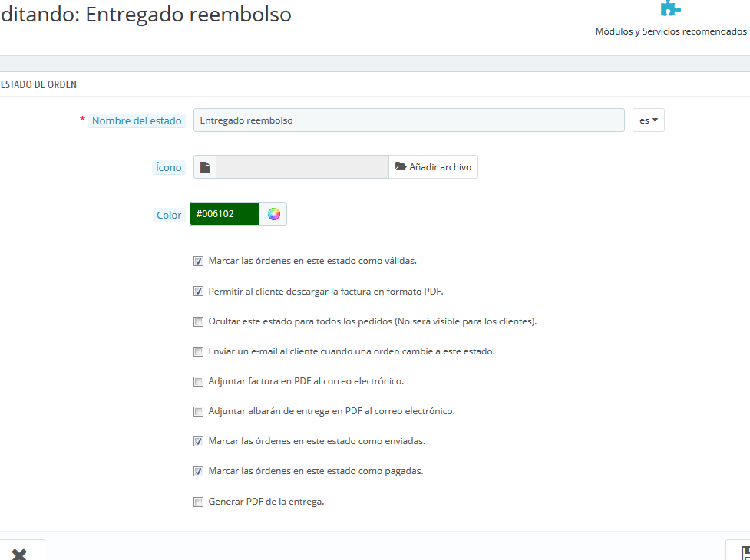Click the puzzle piece modules icon
Viewport: 750px width, 560px height.
[670, 8]
